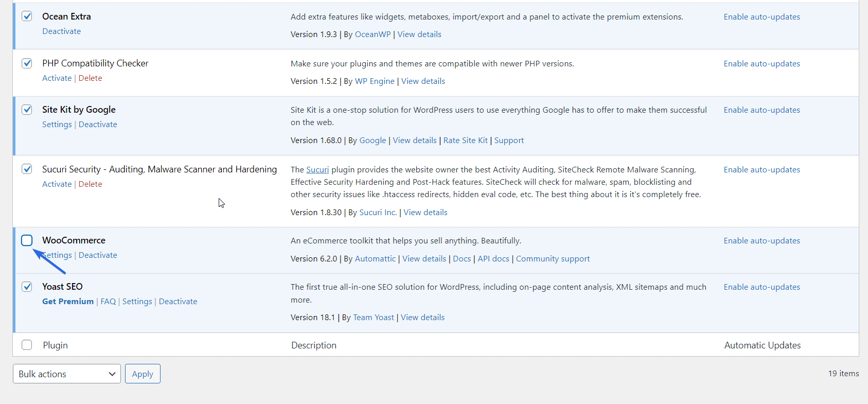Screen dimensions: 868x404
Task: Open the Sucuri Inc. author link
Action: click(378, 213)
